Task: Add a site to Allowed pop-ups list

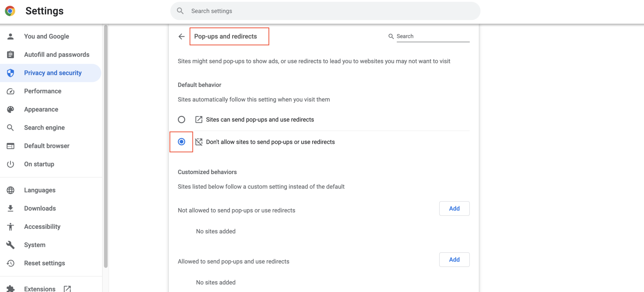Action: point(454,260)
